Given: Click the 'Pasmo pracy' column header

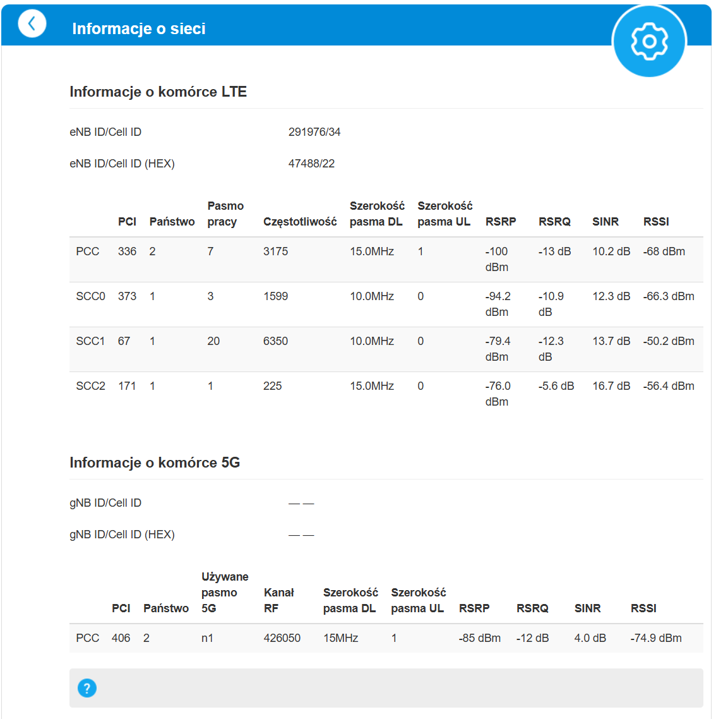Looking at the screenshot, I should (x=225, y=214).
